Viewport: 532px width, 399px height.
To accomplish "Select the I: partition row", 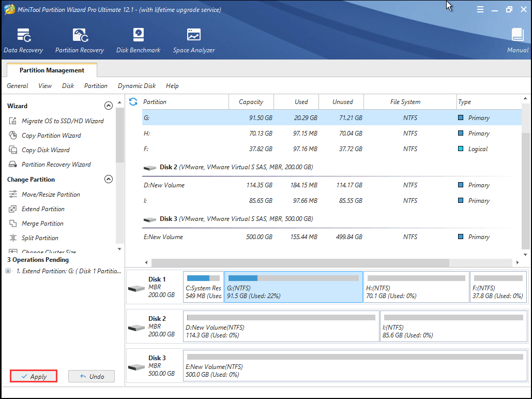I will pyautogui.click(x=331, y=201).
